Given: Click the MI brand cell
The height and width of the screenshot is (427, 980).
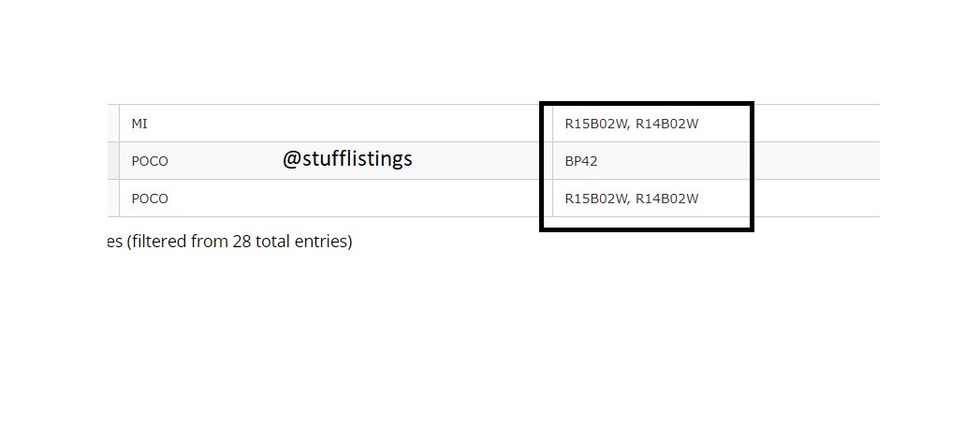Looking at the screenshot, I should tap(336, 124).
